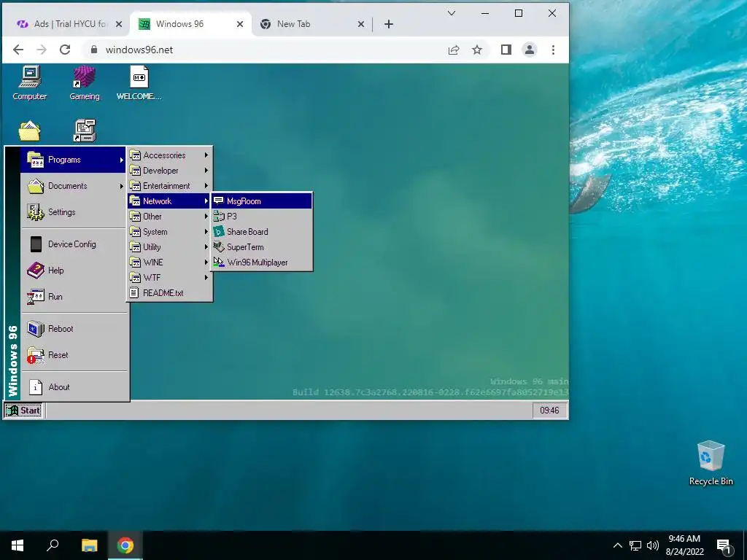Open Share Board from Network submenu

tap(262, 231)
